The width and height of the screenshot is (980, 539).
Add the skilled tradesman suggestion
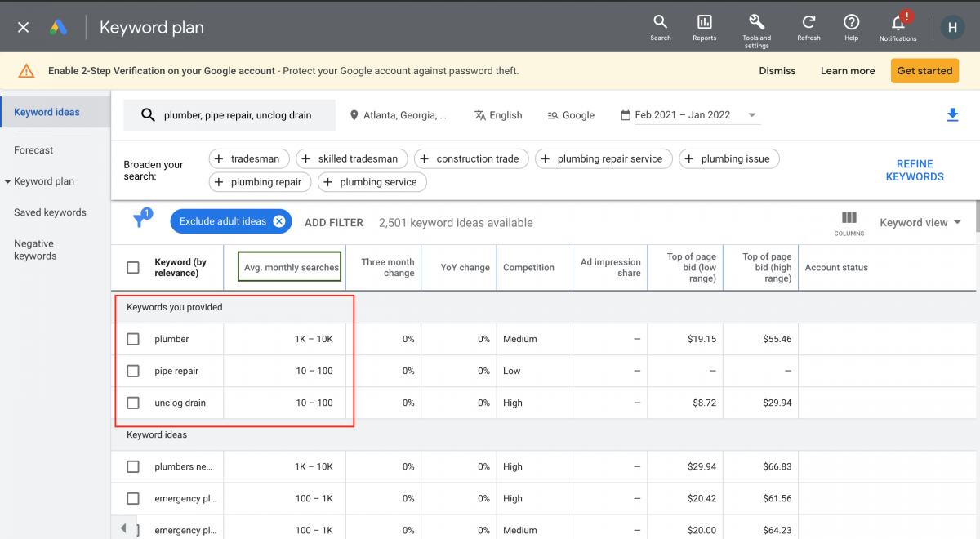[352, 158]
